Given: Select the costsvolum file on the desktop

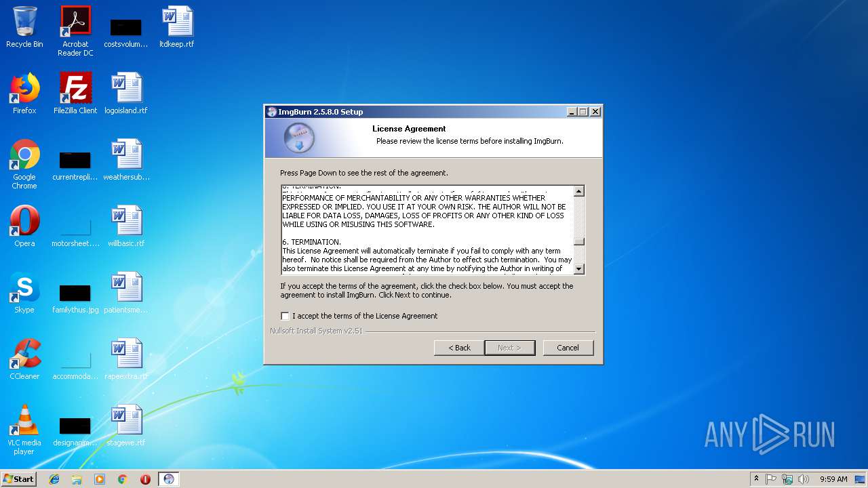Looking at the screenshot, I should [x=125, y=31].
